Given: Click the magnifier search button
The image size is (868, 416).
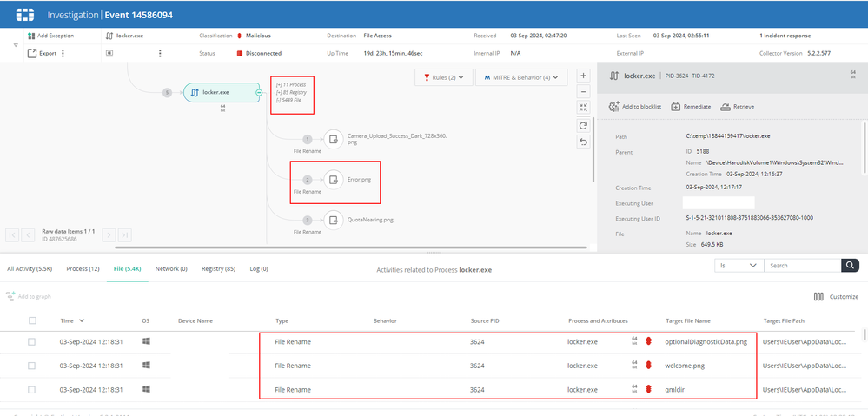Looking at the screenshot, I should (850, 266).
